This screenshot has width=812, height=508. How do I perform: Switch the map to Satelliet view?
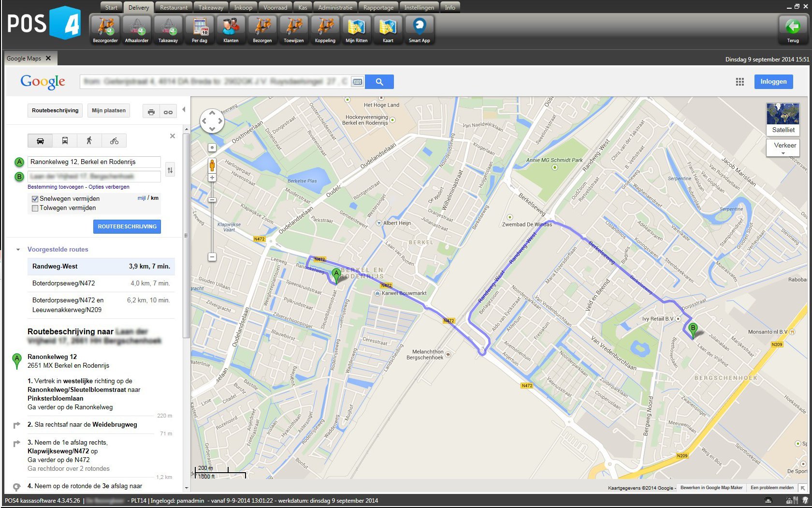pos(783,119)
